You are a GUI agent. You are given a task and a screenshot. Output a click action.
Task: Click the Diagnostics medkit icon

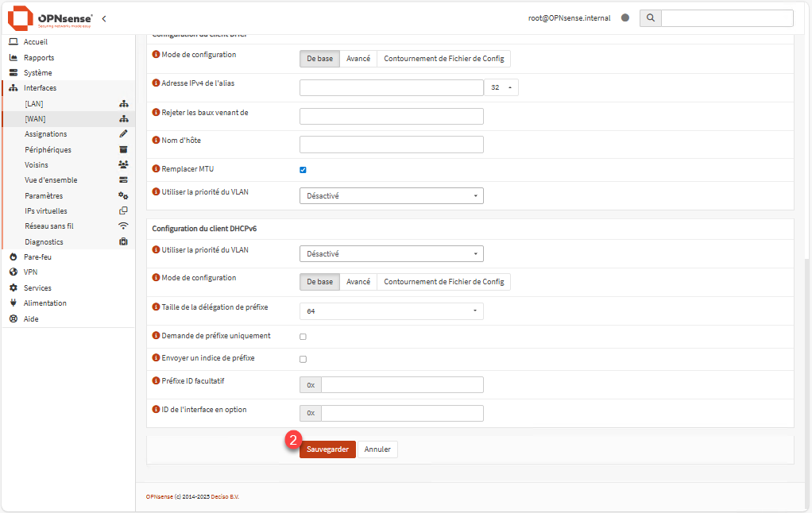click(x=123, y=241)
